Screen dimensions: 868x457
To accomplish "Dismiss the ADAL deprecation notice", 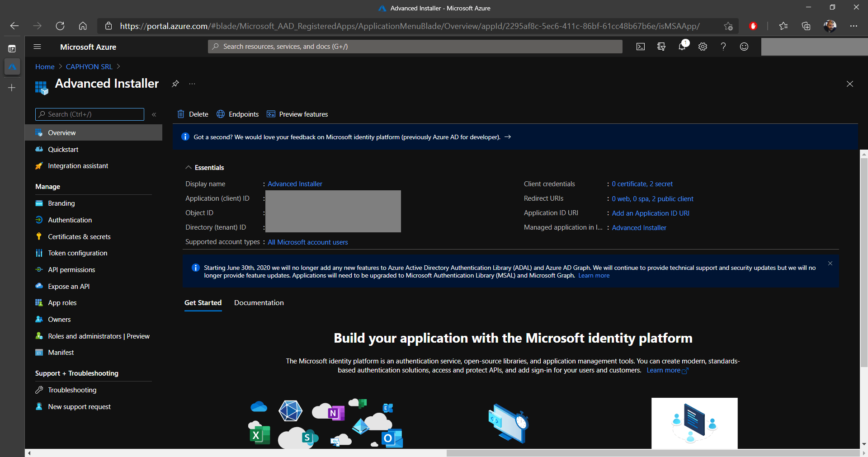I will click(x=830, y=263).
